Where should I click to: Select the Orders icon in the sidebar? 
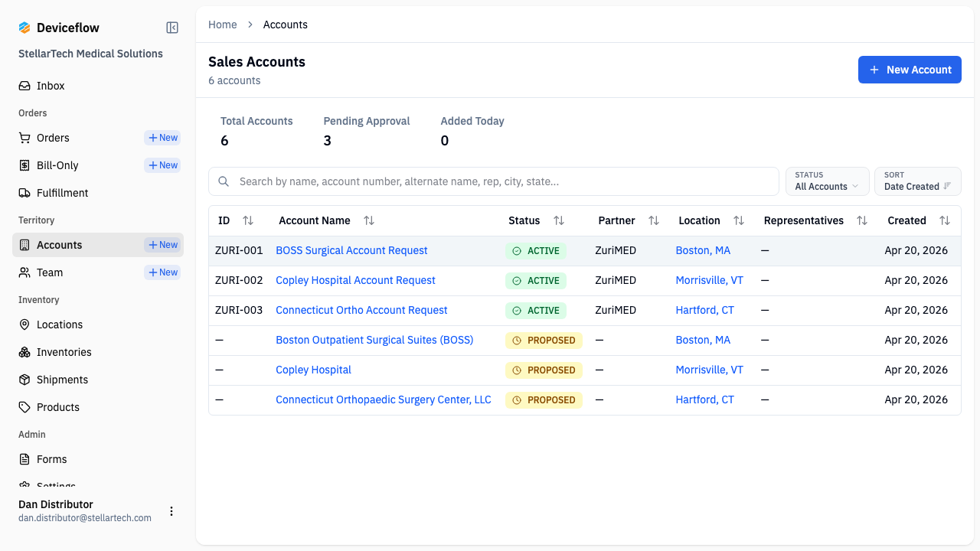24,138
